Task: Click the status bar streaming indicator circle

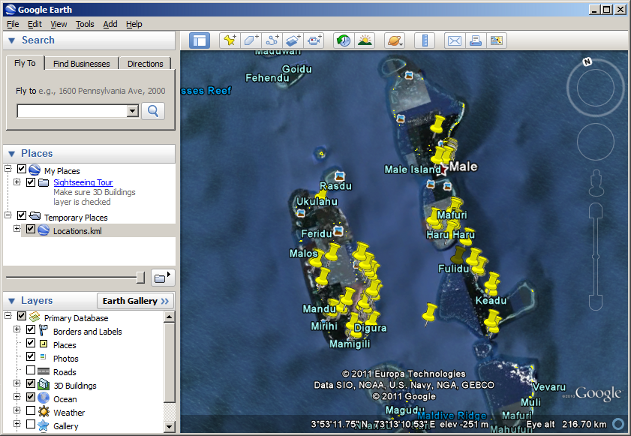Action: 618,424
